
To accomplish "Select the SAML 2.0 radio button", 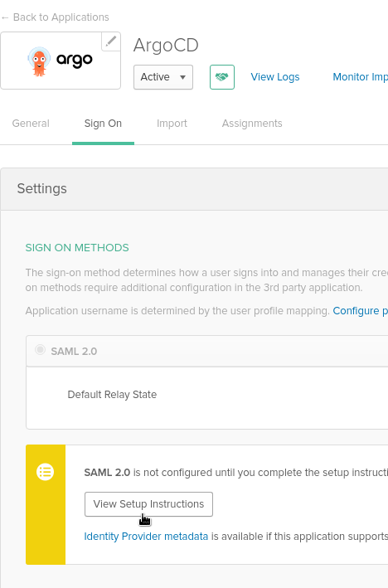I will pyautogui.click(x=40, y=350).
